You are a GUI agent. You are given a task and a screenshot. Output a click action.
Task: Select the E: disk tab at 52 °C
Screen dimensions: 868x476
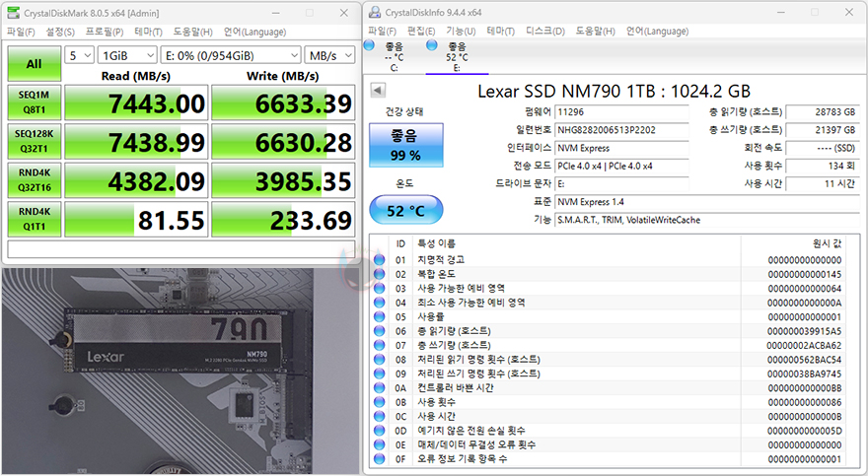(457, 57)
